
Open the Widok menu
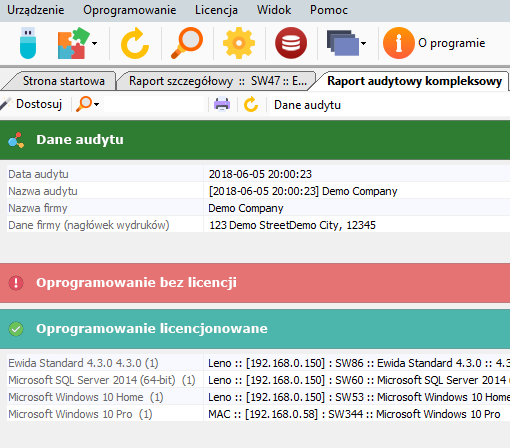point(274,10)
